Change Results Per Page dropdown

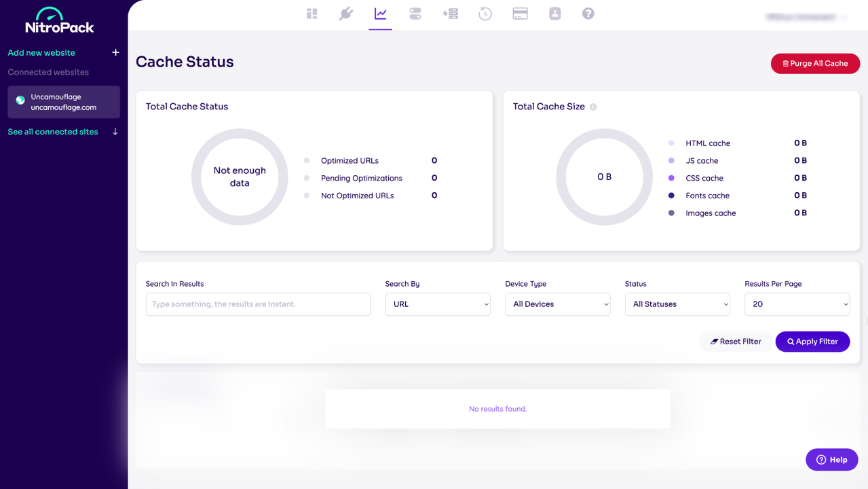click(x=797, y=304)
